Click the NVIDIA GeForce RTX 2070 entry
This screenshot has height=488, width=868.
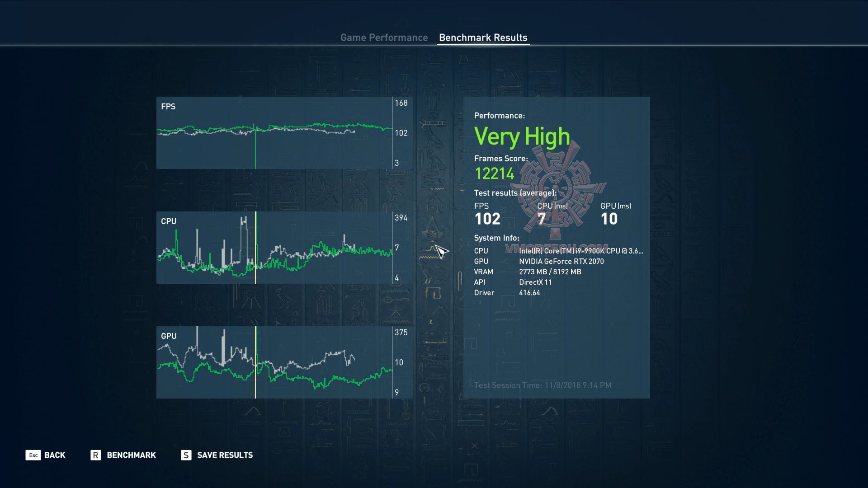(561, 261)
